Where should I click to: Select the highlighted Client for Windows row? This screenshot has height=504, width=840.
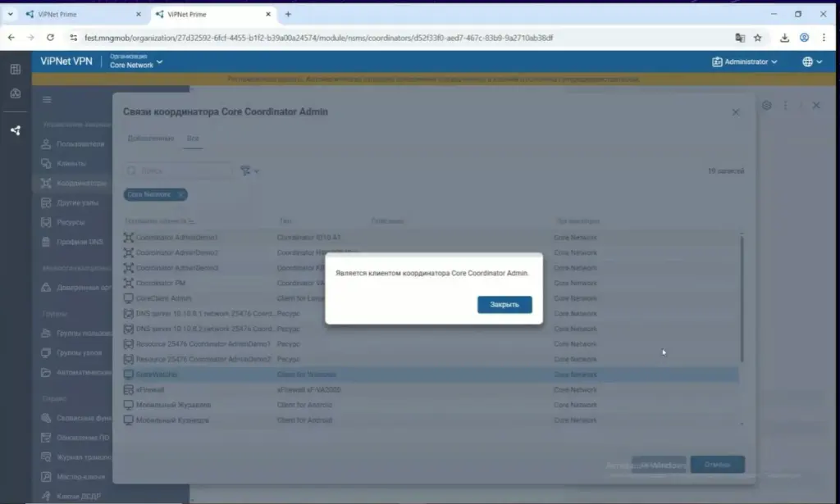[x=431, y=375]
